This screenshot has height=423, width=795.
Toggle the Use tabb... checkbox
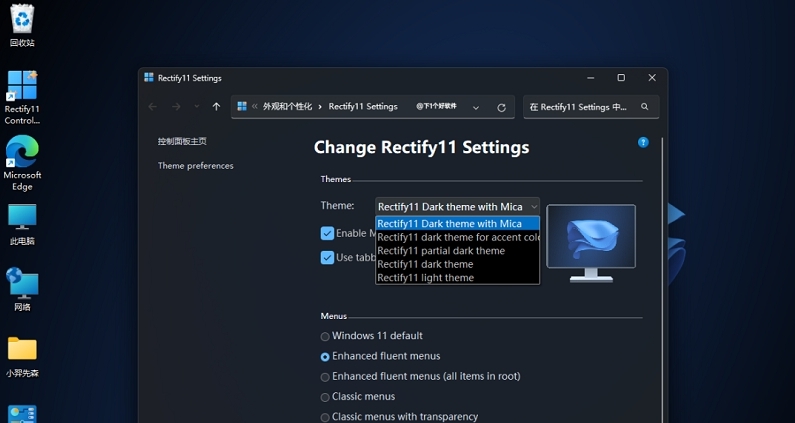point(327,257)
